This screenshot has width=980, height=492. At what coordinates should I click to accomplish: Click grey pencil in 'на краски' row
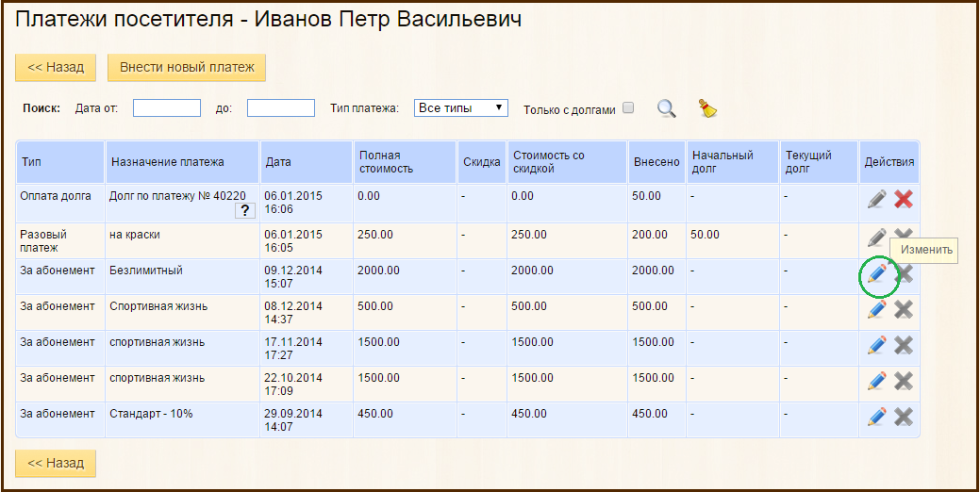pos(877,238)
